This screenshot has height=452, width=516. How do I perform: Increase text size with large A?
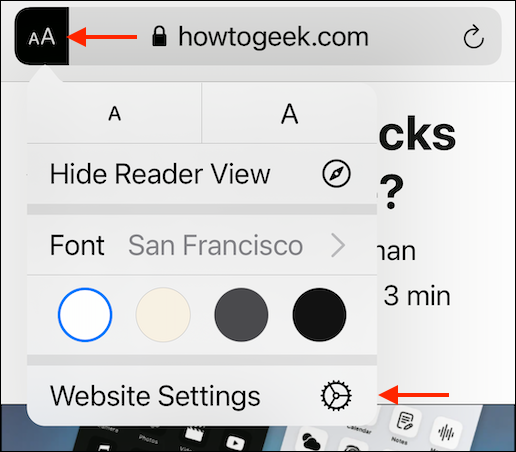tap(289, 114)
